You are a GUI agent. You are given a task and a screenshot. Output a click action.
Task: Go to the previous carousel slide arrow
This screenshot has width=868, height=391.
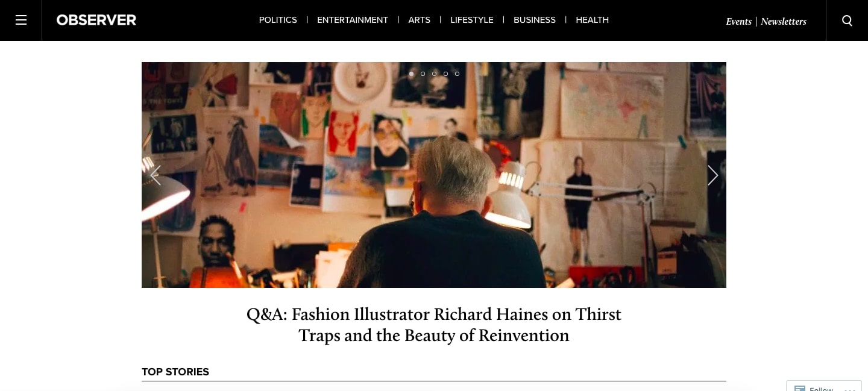(x=156, y=175)
